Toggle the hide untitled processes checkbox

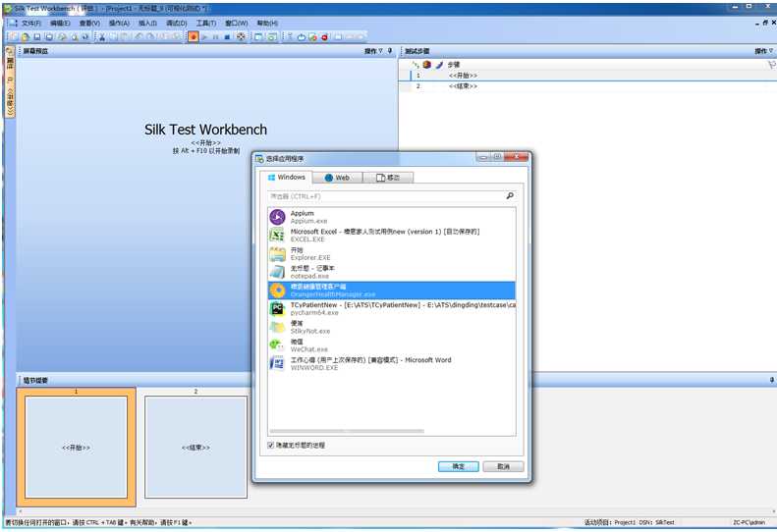(x=270, y=445)
